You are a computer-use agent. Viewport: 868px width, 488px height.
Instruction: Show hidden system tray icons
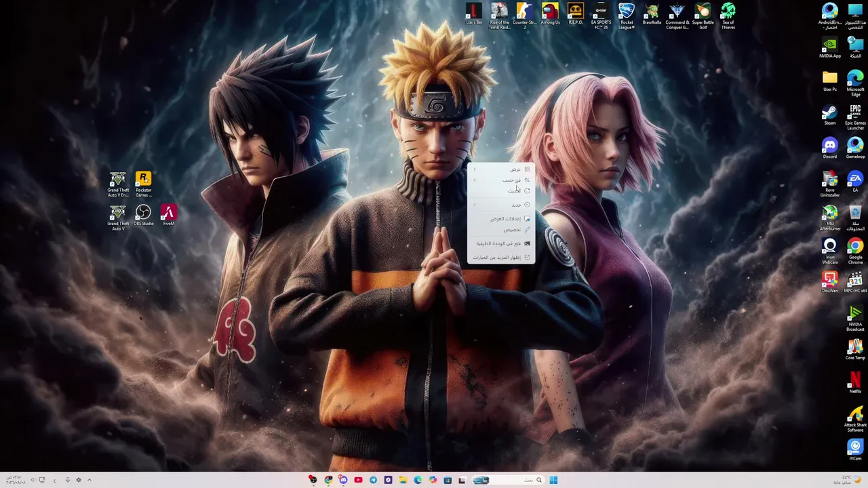point(89,480)
